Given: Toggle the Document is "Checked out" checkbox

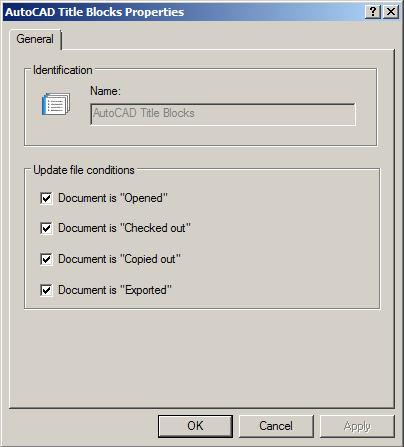Looking at the screenshot, I should pyautogui.click(x=46, y=228).
